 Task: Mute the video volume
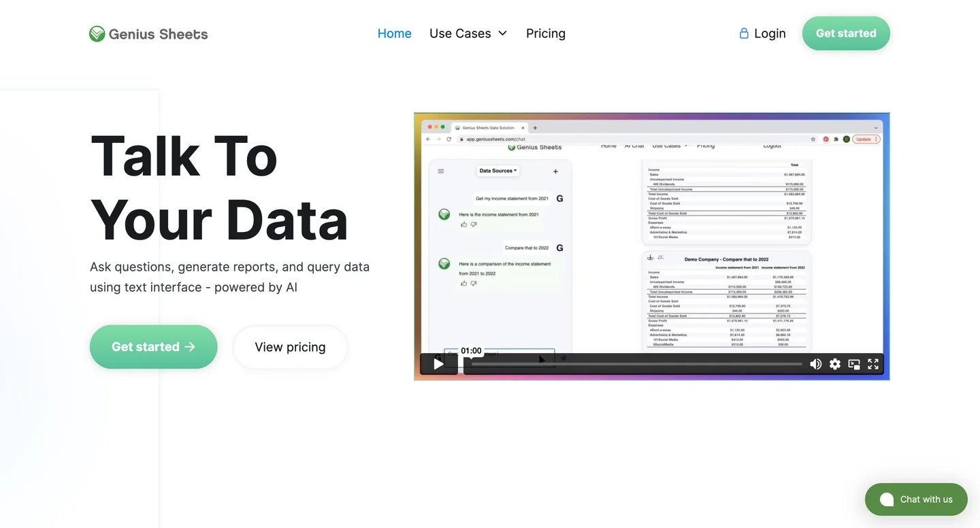coord(816,364)
